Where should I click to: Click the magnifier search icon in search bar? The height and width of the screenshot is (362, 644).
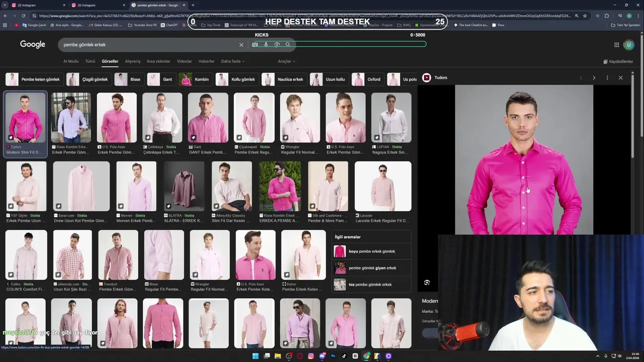[x=288, y=45]
